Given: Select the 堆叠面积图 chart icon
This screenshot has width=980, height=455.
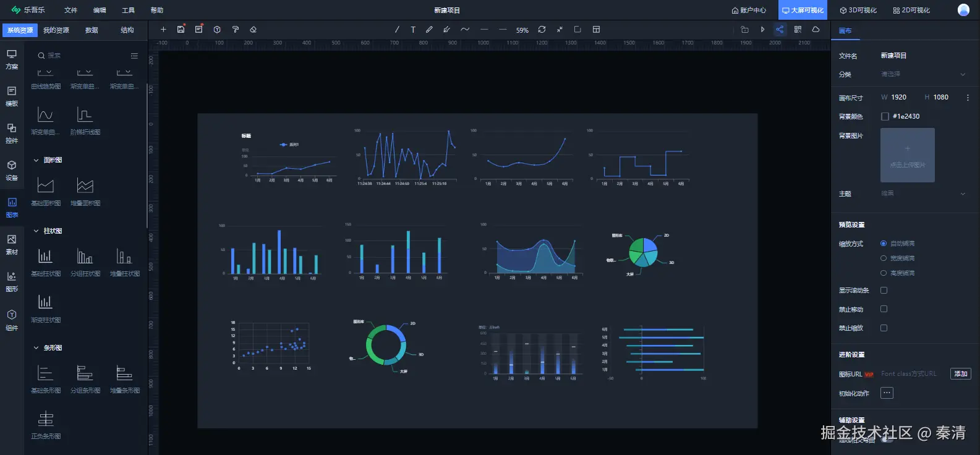Looking at the screenshot, I should (x=85, y=185).
